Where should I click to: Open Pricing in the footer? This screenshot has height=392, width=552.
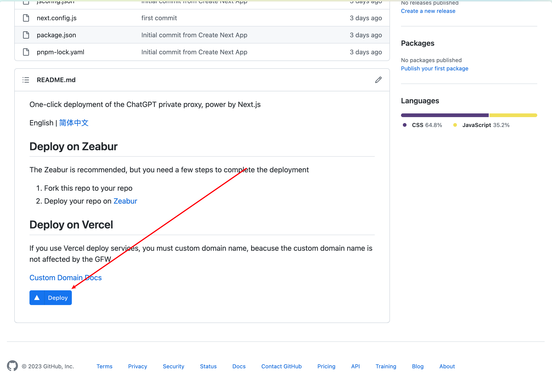pyautogui.click(x=326, y=366)
